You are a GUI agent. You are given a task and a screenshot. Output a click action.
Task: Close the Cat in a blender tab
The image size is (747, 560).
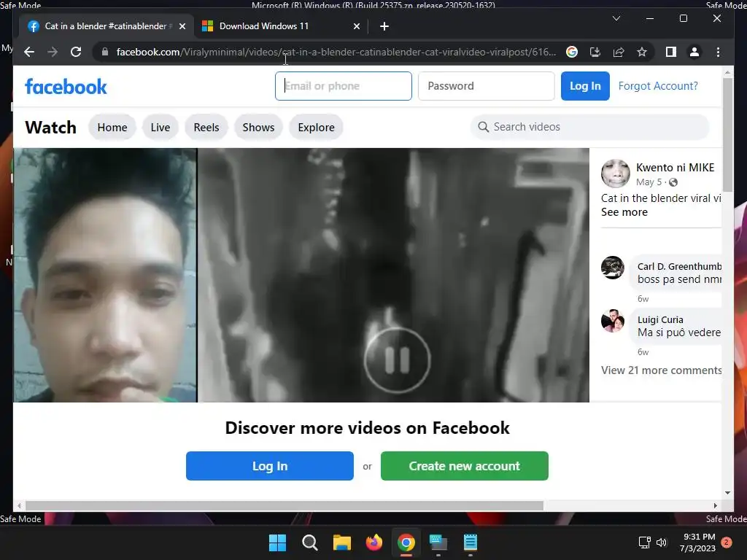pyautogui.click(x=182, y=26)
